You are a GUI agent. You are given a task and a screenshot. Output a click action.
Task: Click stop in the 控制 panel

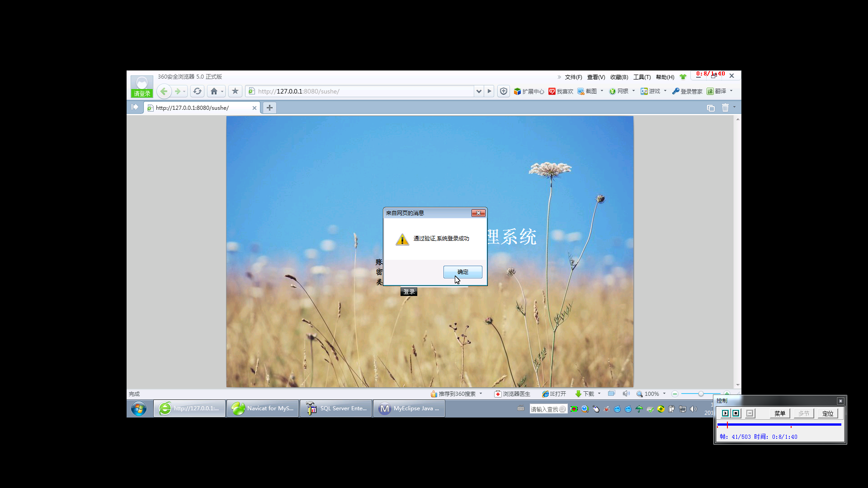pyautogui.click(x=736, y=413)
